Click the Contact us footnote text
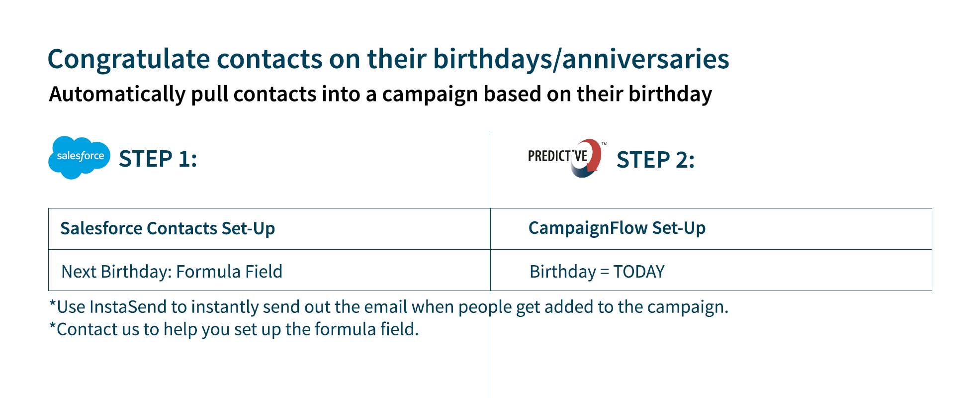980x398 pixels. click(x=234, y=329)
